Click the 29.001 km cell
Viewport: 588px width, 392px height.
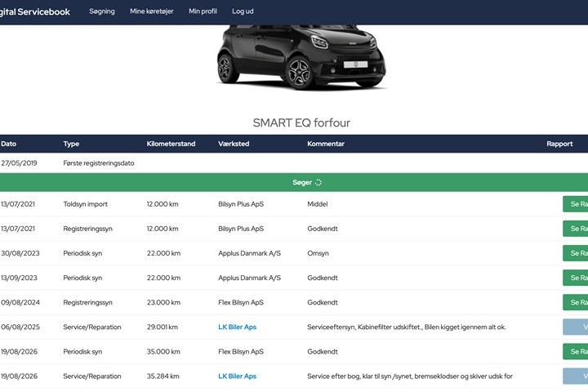click(163, 327)
